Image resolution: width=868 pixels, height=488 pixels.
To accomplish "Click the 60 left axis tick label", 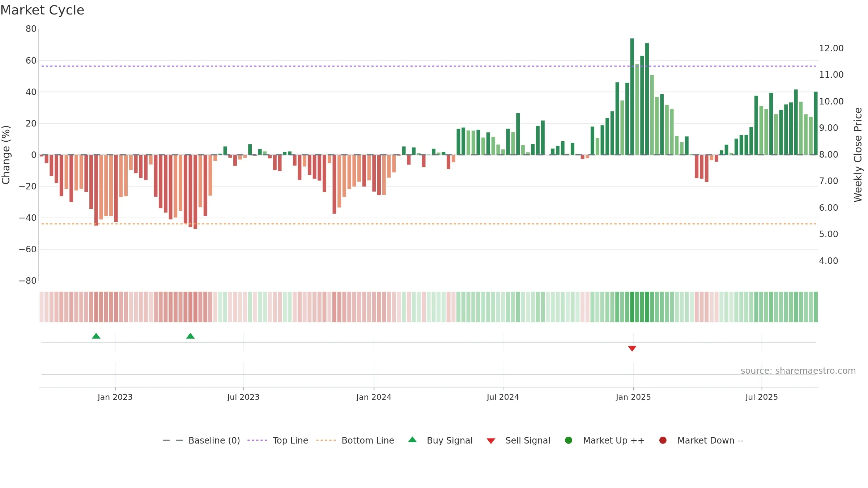I will (31, 61).
